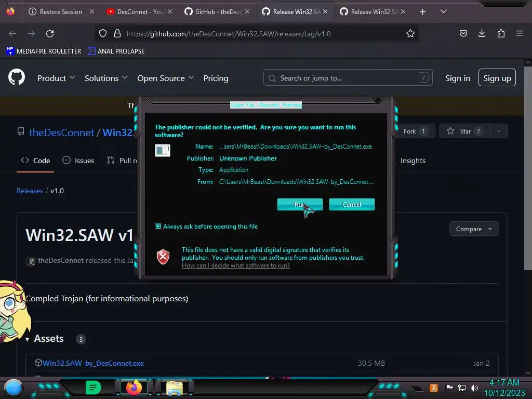
Task: Open the Pricing page
Action: tap(216, 78)
